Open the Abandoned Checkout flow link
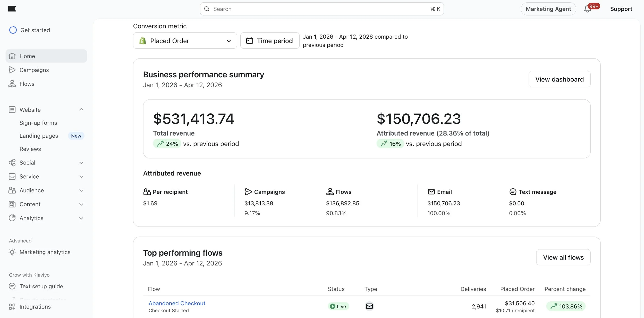The height and width of the screenshot is (318, 644). pyautogui.click(x=177, y=303)
